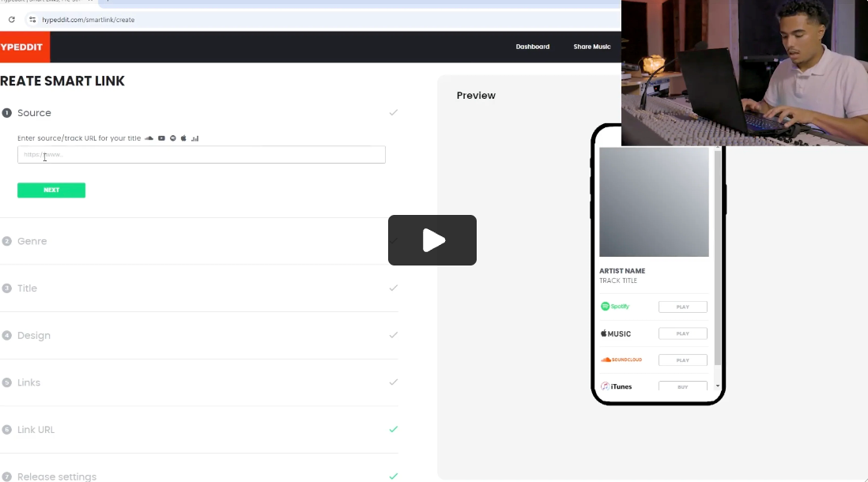
Task: Click the SoundCloud source icon
Action: pyautogui.click(x=149, y=138)
